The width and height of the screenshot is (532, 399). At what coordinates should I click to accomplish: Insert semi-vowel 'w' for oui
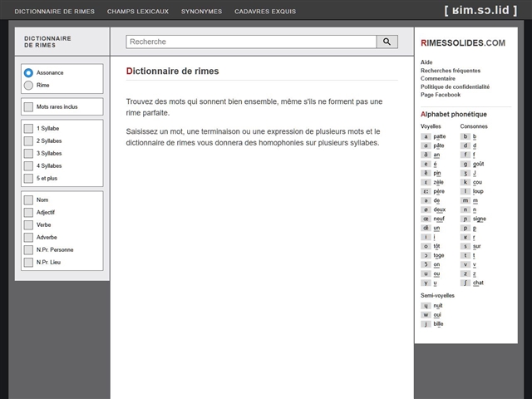(x=426, y=315)
